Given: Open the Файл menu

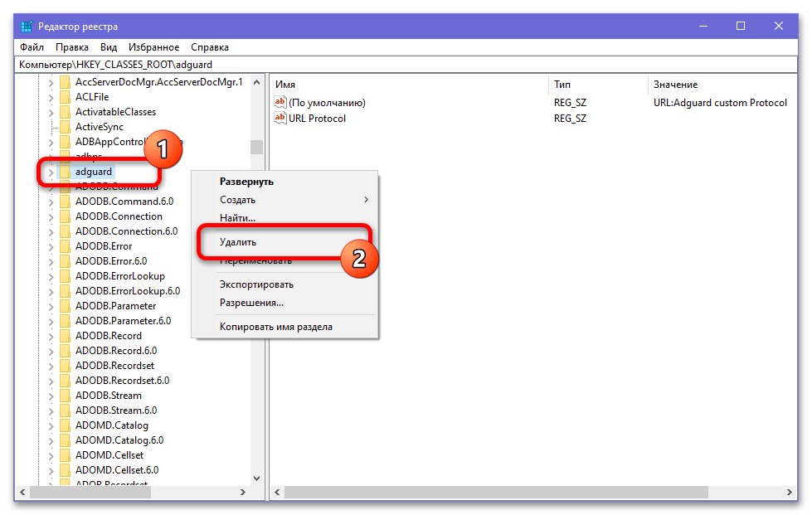Looking at the screenshot, I should coord(32,47).
